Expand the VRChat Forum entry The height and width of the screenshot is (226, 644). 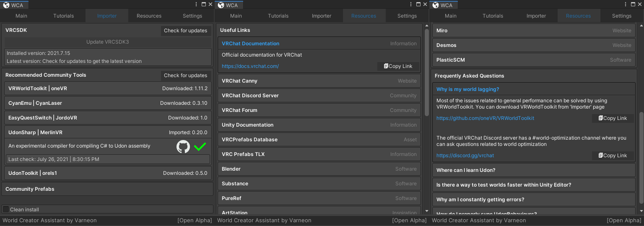point(319,110)
